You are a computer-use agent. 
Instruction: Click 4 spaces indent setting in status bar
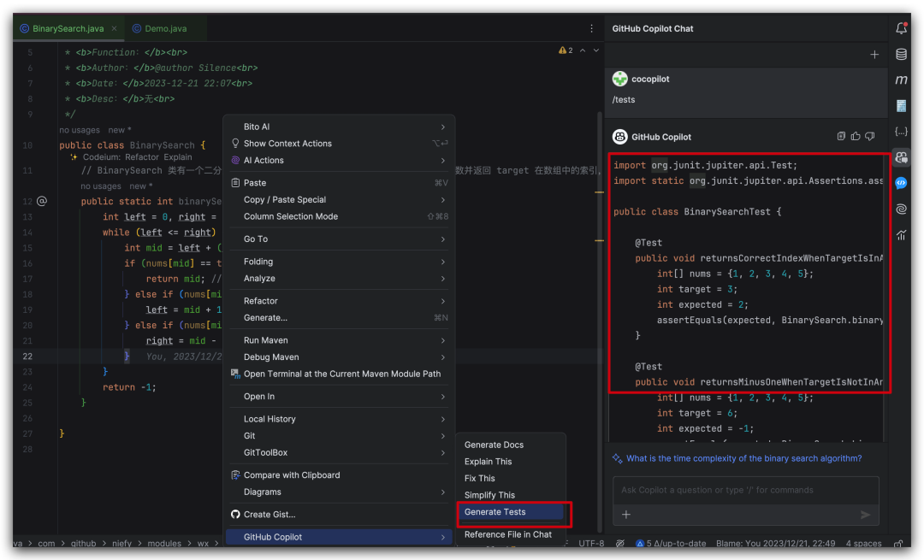coord(863,544)
